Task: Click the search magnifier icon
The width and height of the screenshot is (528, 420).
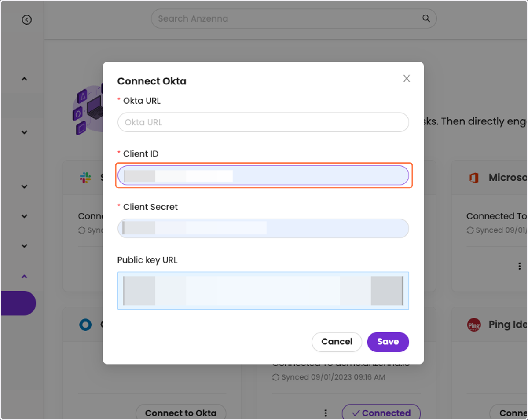Action: [426, 18]
